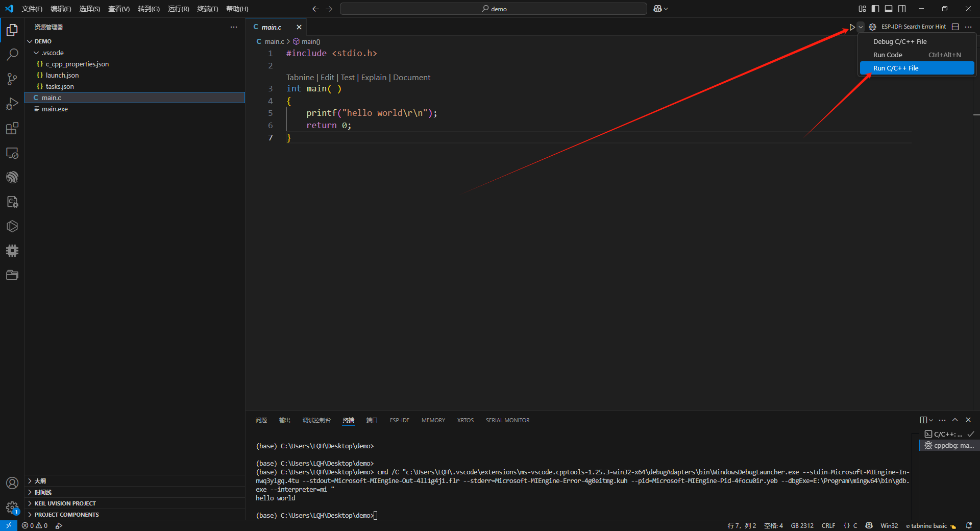Expand the KEIL UVISION PROJECT section

65,503
